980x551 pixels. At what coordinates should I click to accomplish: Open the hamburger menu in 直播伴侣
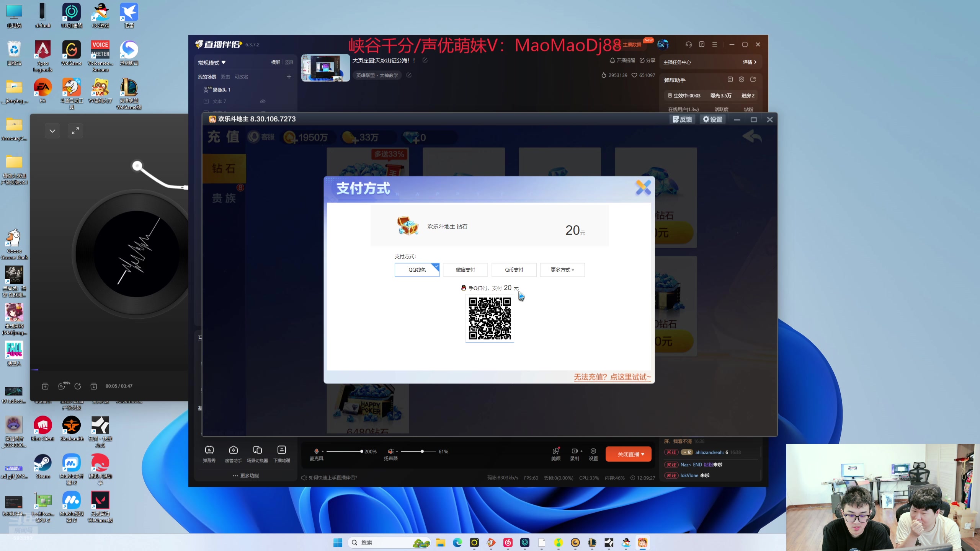tap(715, 44)
